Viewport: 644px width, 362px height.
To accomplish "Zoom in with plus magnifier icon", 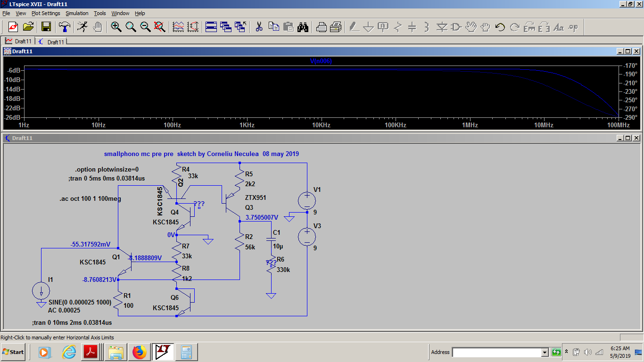I will [116, 27].
